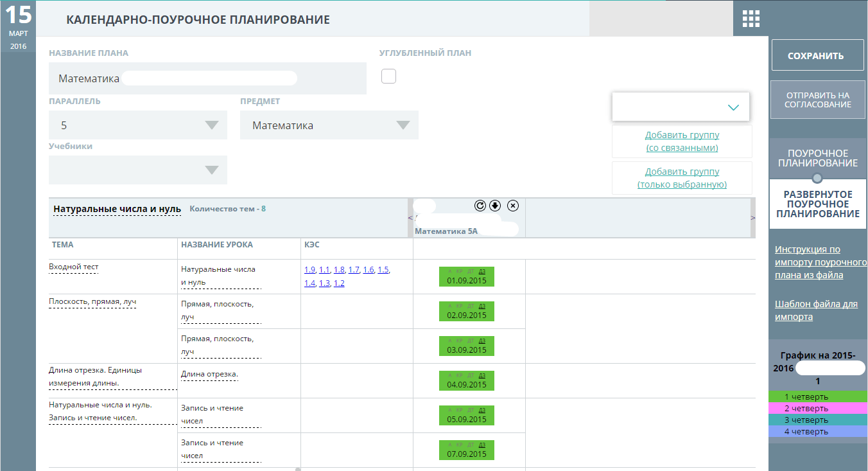Click the circular refresh icon above Математика 5А
This screenshot has height=471, width=868.
pyautogui.click(x=480, y=206)
